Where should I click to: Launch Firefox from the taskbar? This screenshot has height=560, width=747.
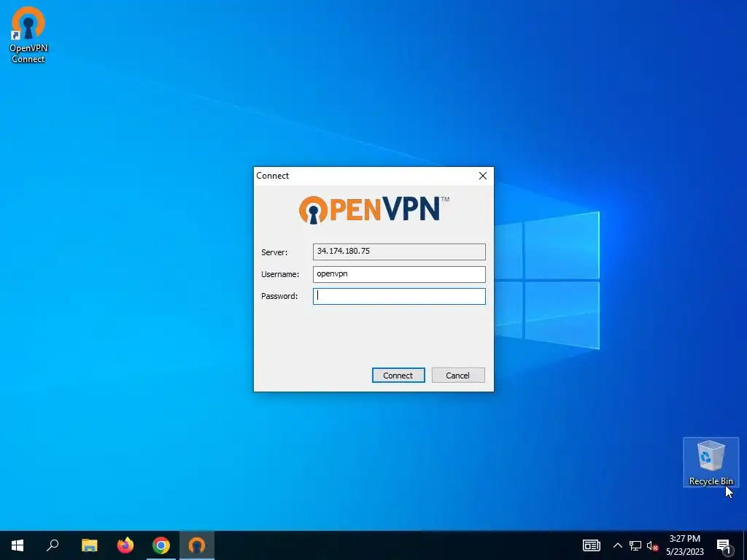125,545
